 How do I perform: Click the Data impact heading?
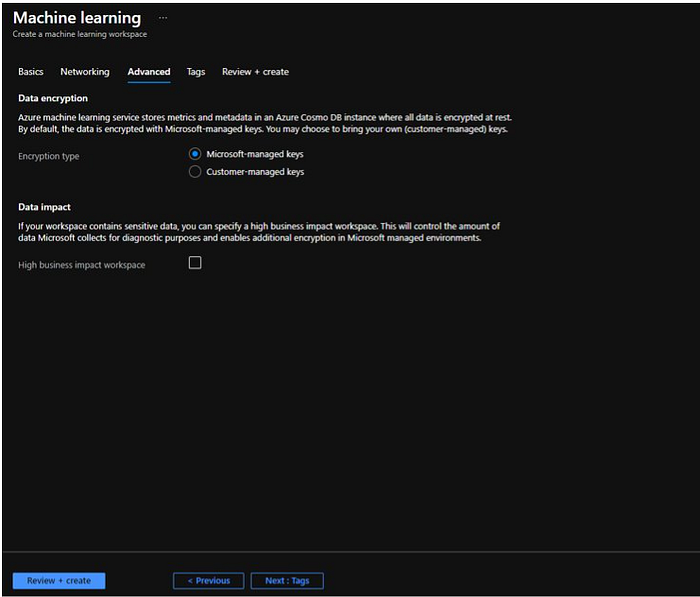(x=44, y=207)
